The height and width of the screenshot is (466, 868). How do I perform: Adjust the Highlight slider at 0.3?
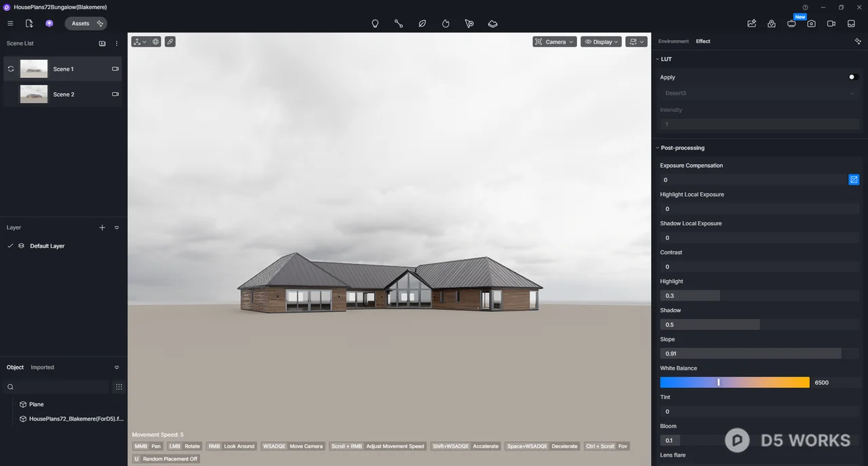759,296
